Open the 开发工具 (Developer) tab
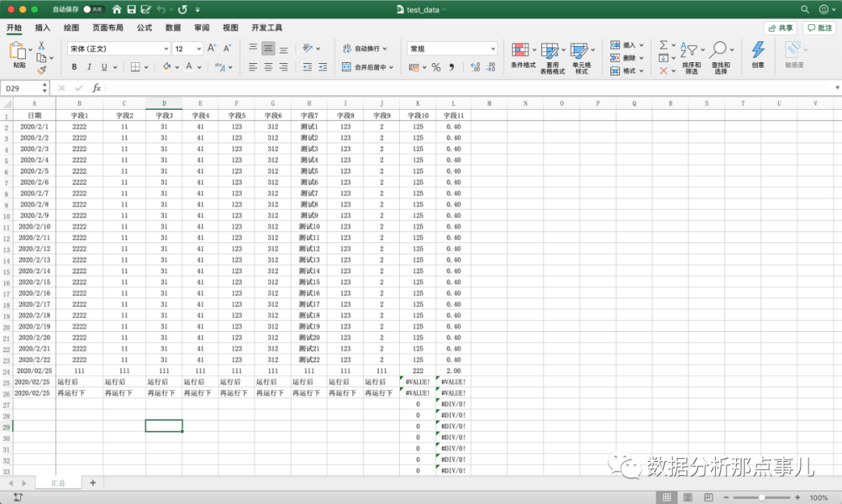Image resolution: width=842 pixels, height=504 pixels. coord(267,28)
